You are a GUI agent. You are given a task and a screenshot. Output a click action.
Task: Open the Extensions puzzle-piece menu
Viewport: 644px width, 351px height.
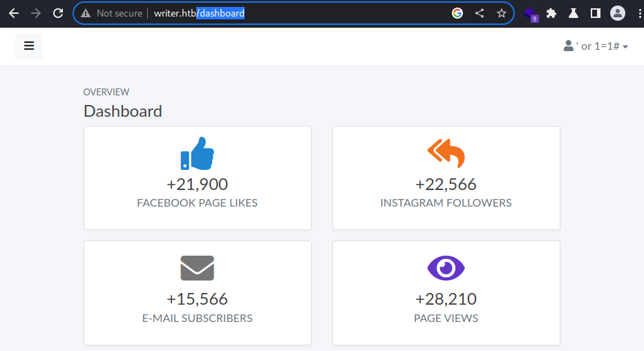click(x=551, y=14)
